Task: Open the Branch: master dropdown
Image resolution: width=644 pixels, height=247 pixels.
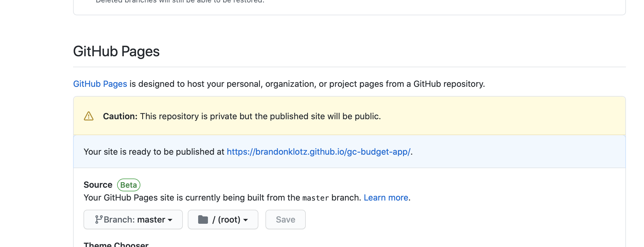Action: (x=133, y=219)
